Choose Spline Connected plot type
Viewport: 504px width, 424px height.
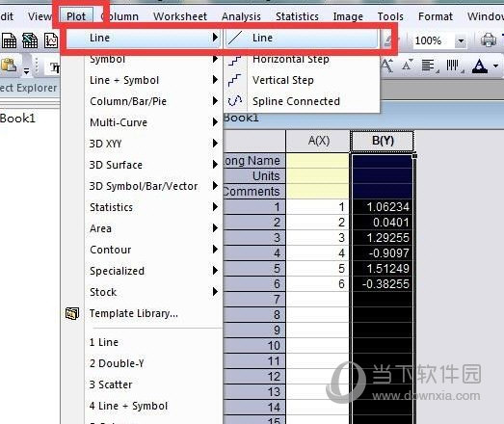pyautogui.click(x=302, y=101)
